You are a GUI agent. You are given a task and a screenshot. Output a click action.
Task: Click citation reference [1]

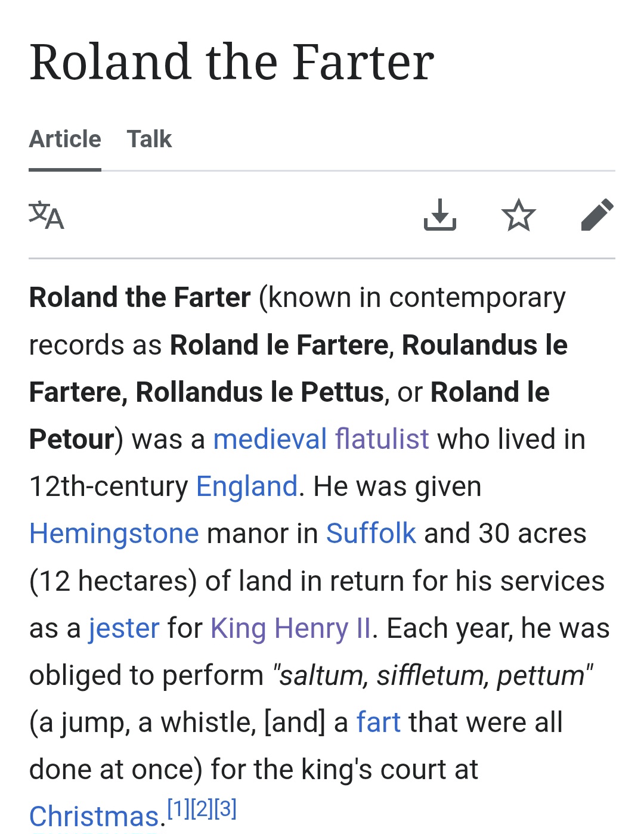[x=178, y=808]
